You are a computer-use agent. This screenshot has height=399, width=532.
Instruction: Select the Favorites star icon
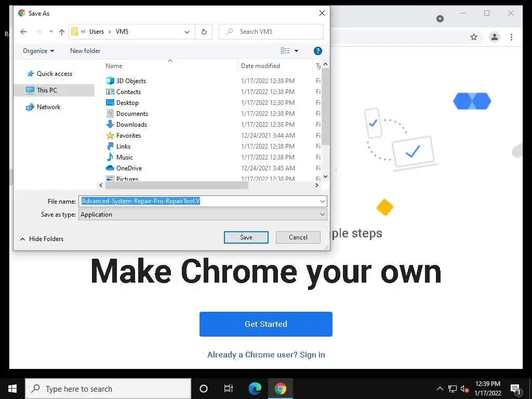click(x=110, y=136)
